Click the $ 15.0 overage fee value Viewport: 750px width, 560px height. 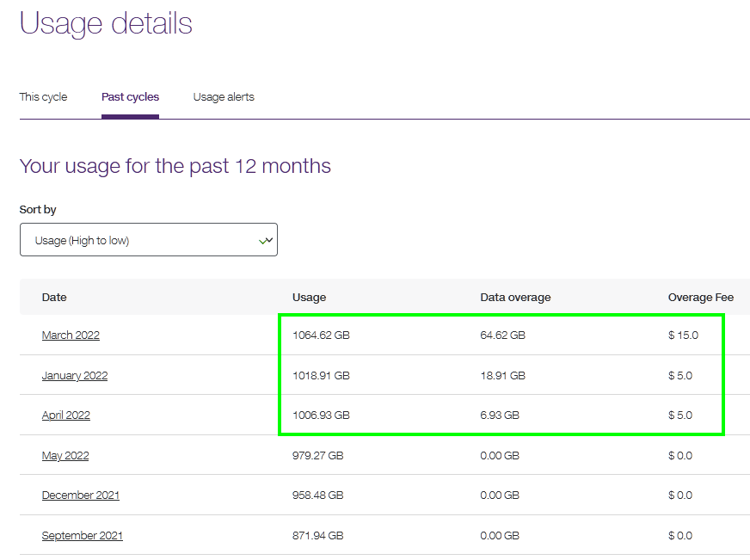[x=683, y=335]
